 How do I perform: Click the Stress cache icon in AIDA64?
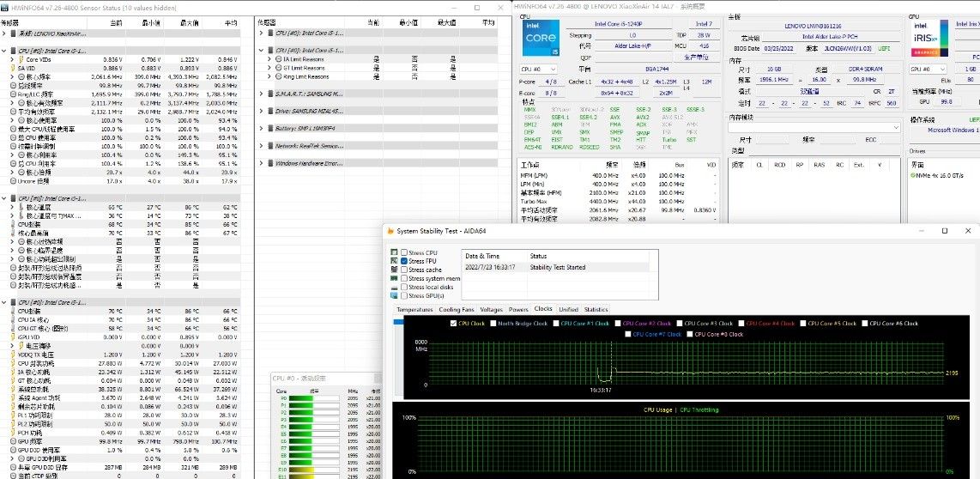(x=394, y=270)
